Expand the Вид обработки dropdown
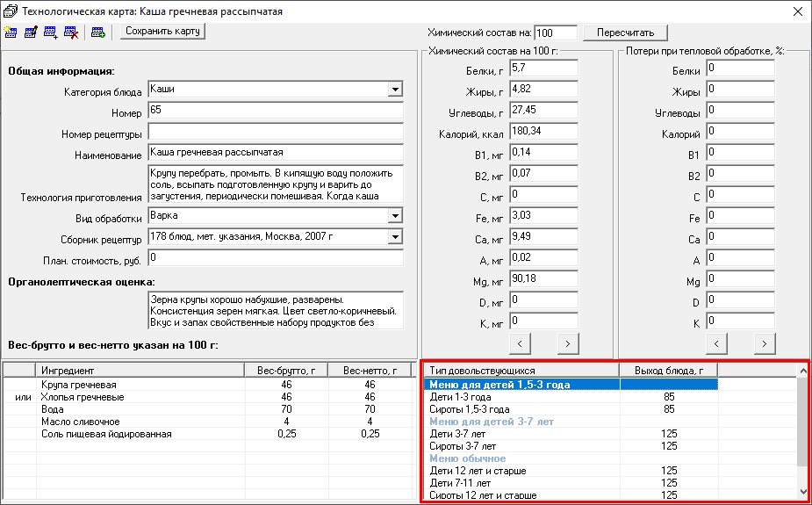Image resolution: width=812 pixels, height=505 pixels. click(x=395, y=216)
